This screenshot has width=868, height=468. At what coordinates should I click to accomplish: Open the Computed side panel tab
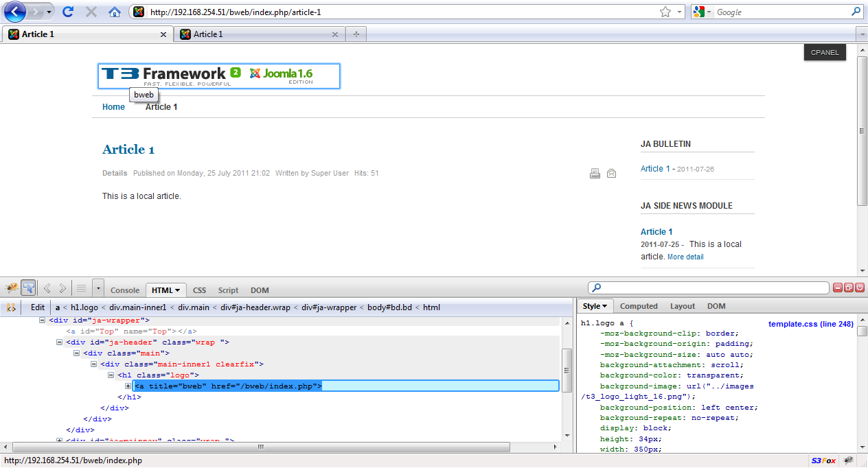click(x=639, y=306)
